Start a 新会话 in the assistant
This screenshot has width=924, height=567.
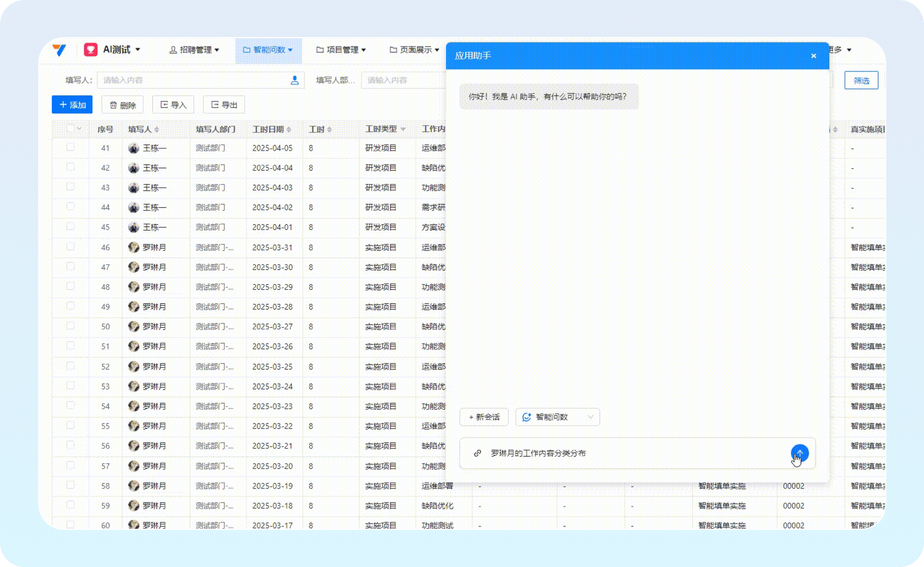484,417
